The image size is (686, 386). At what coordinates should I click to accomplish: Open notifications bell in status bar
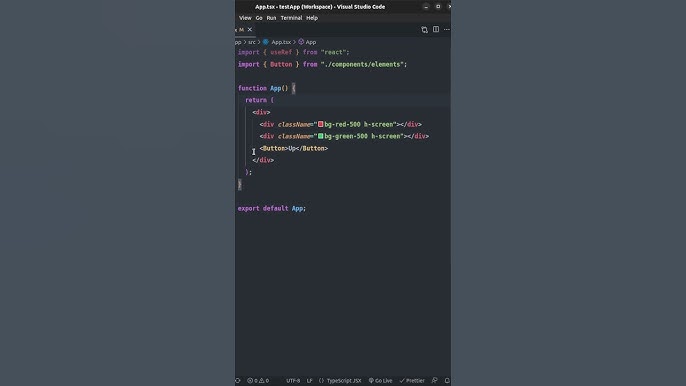(447, 381)
